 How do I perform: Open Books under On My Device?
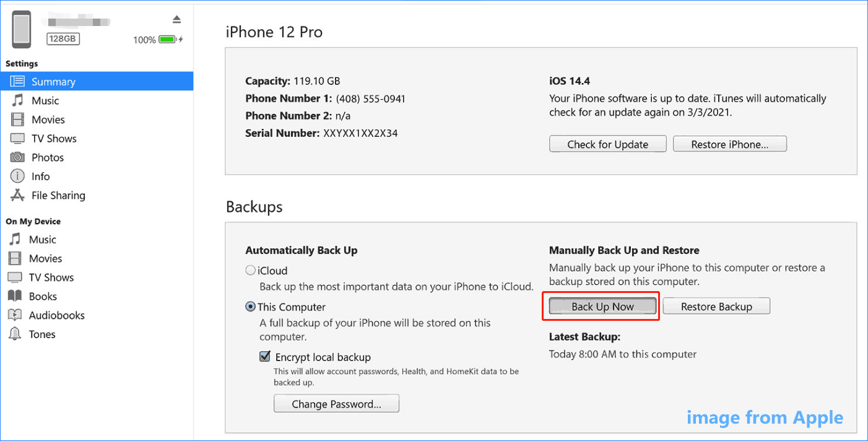[43, 296]
